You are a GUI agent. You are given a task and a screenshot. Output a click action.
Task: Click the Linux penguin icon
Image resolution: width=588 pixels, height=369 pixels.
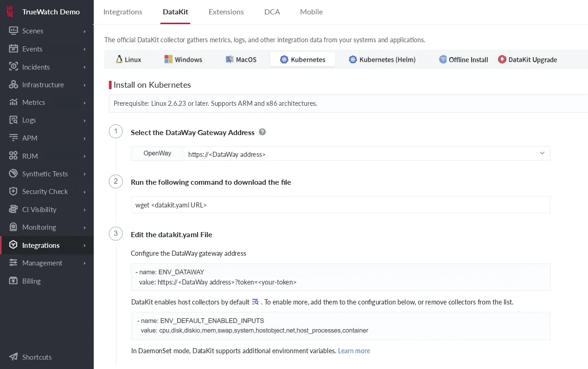pos(119,59)
